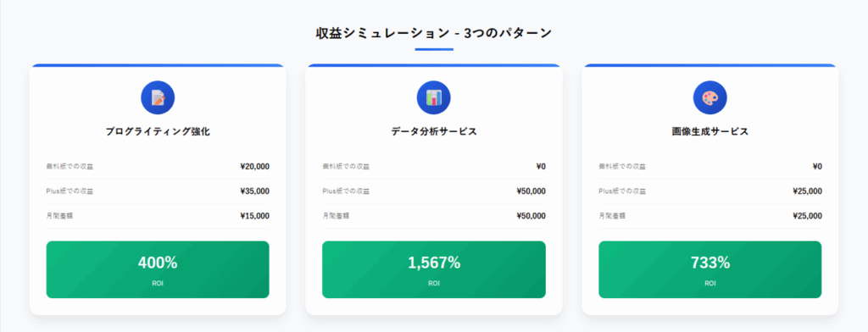Viewport: 868px width, 332px height.
Task: Click ¥0 free revenue in image generation card
Action: pyautogui.click(x=817, y=167)
